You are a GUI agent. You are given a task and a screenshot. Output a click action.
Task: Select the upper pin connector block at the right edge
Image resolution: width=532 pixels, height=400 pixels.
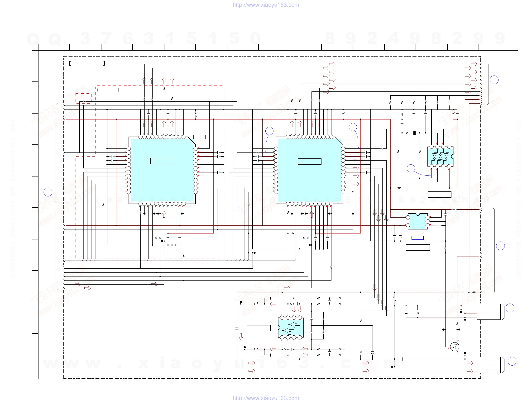tap(489, 312)
